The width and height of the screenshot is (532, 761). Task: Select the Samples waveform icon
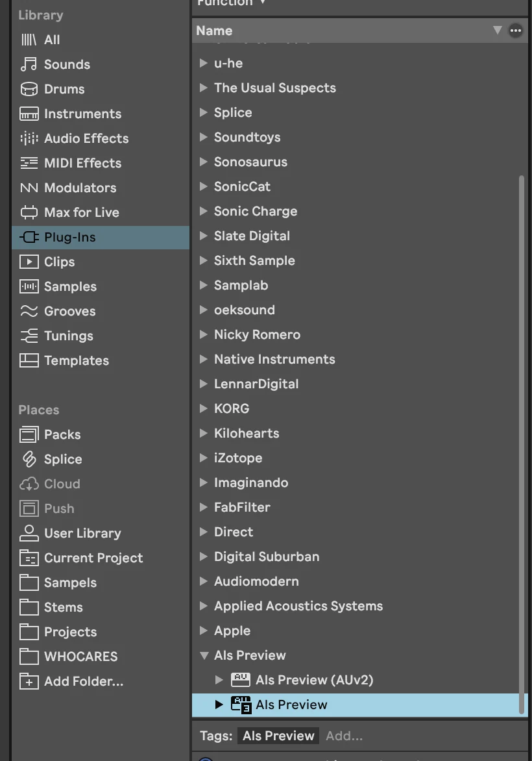29,286
